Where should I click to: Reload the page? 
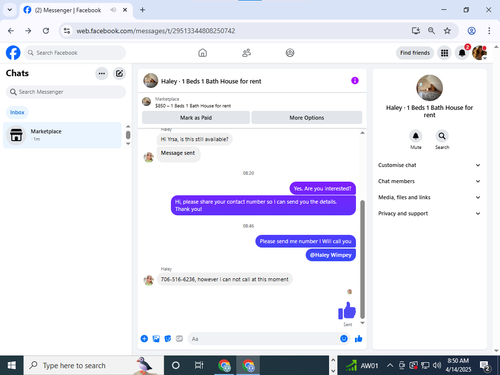46,31
